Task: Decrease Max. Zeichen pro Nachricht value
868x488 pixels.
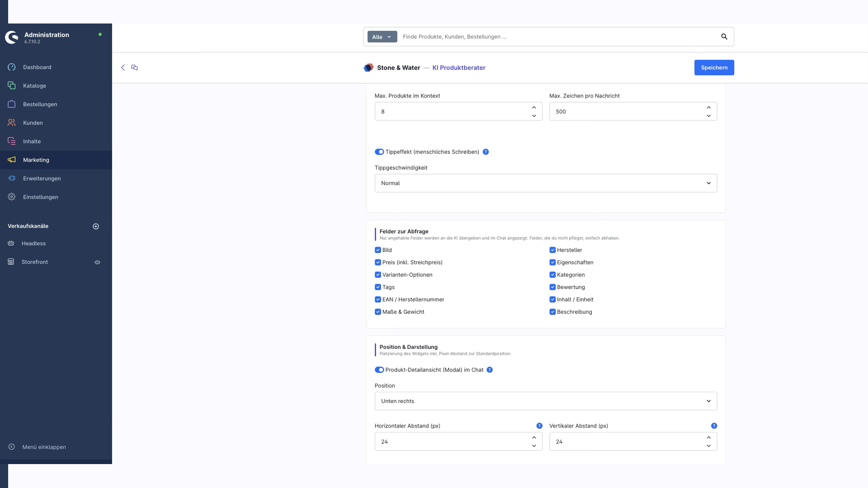Action: [x=708, y=116]
